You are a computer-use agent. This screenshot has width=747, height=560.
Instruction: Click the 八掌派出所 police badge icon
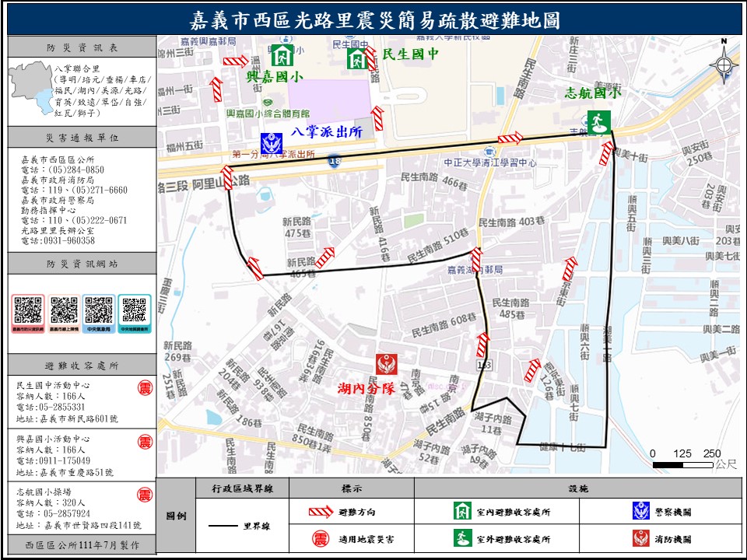(x=272, y=143)
